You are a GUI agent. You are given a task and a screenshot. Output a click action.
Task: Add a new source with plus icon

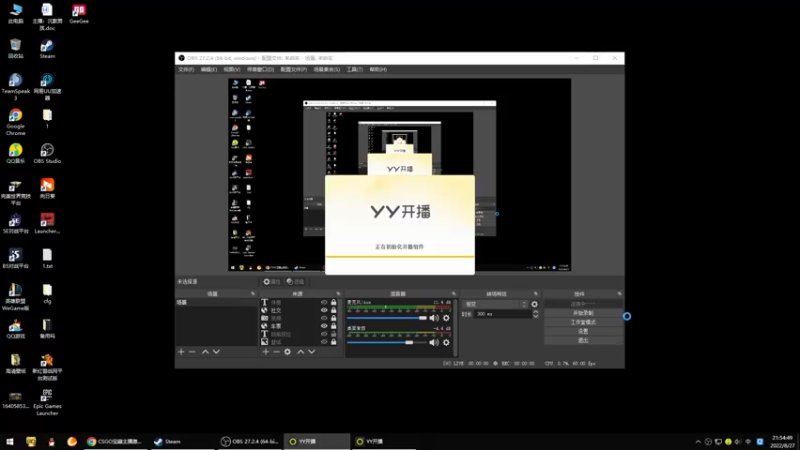(265, 352)
